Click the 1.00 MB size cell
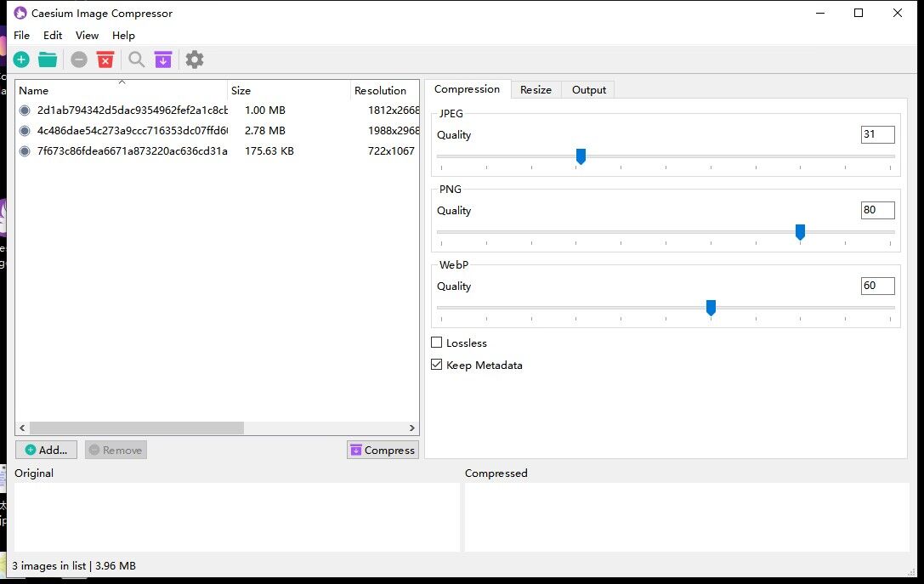Image resolution: width=924 pixels, height=584 pixels. (x=265, y=111)
